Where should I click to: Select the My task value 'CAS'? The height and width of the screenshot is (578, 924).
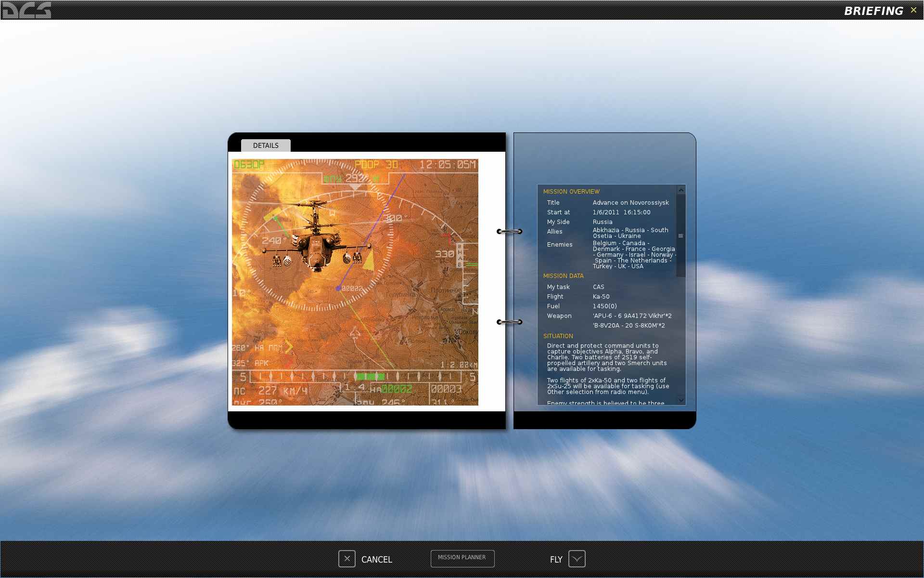click(x=598, y=287)
